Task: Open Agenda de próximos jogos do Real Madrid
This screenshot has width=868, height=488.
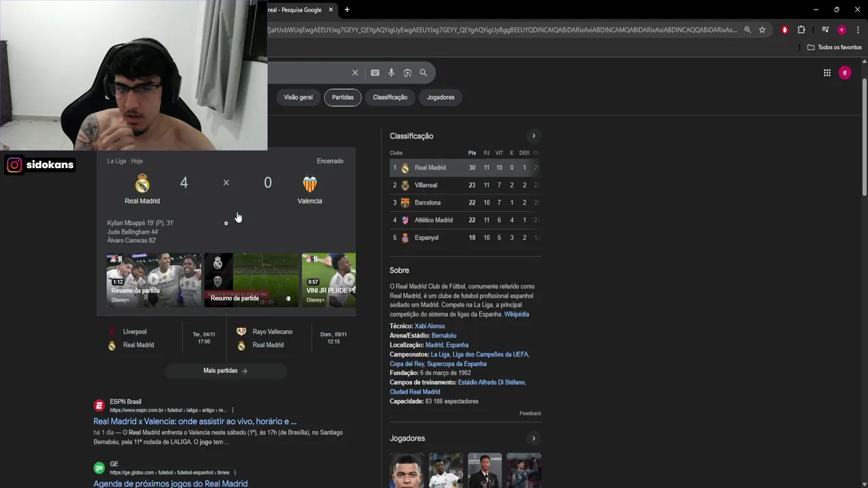Action: 170,484
